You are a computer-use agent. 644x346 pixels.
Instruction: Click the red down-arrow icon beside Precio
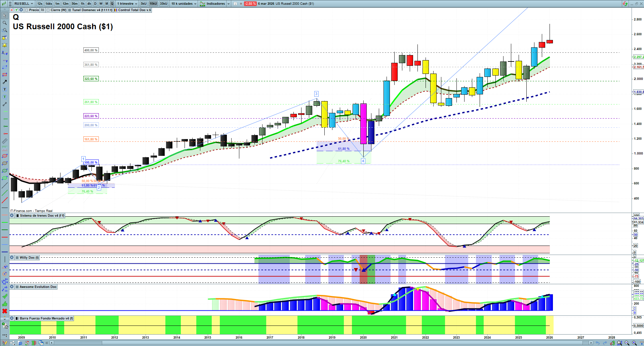(x=12, y=10)
